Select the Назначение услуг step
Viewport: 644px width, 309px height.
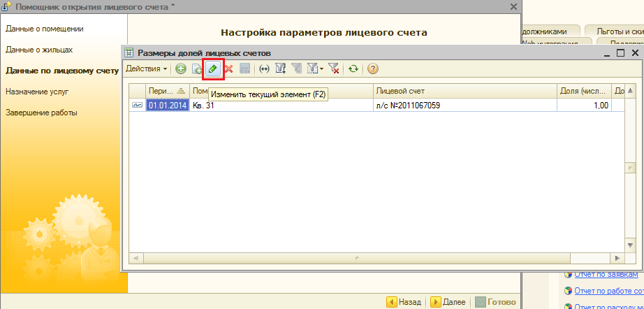coord(37,92)
